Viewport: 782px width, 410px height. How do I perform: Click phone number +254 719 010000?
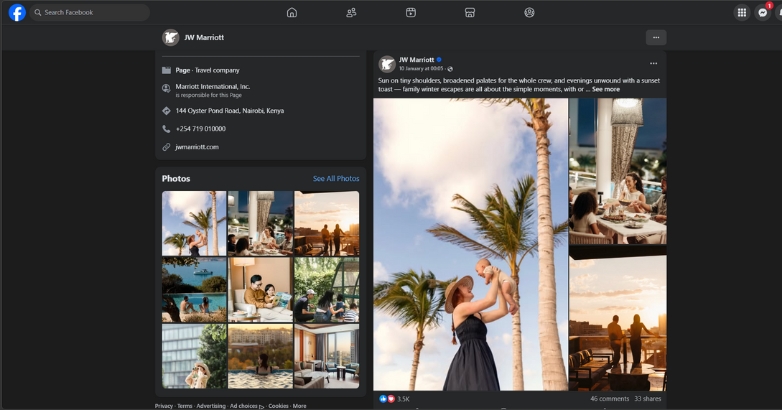click(x=200, y=129)
